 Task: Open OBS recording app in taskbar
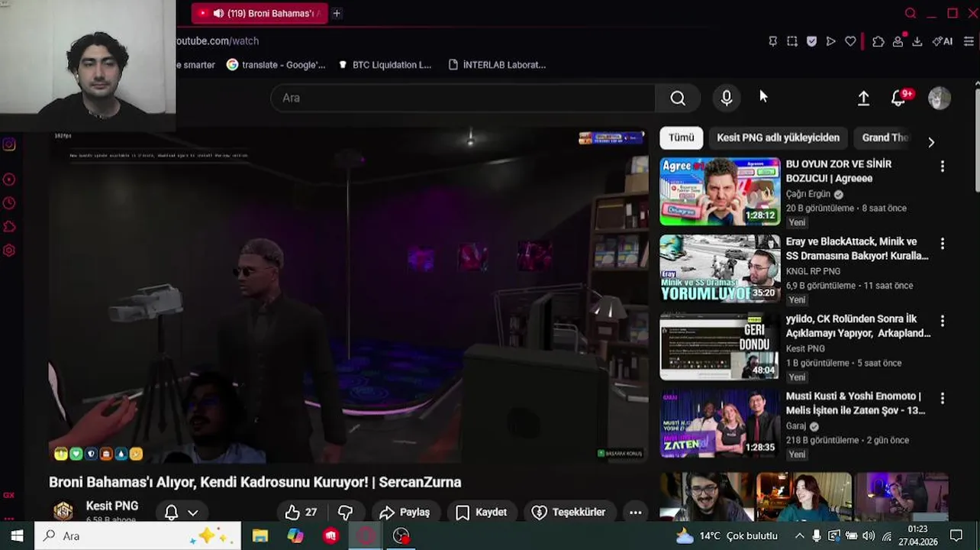[401, 535]
